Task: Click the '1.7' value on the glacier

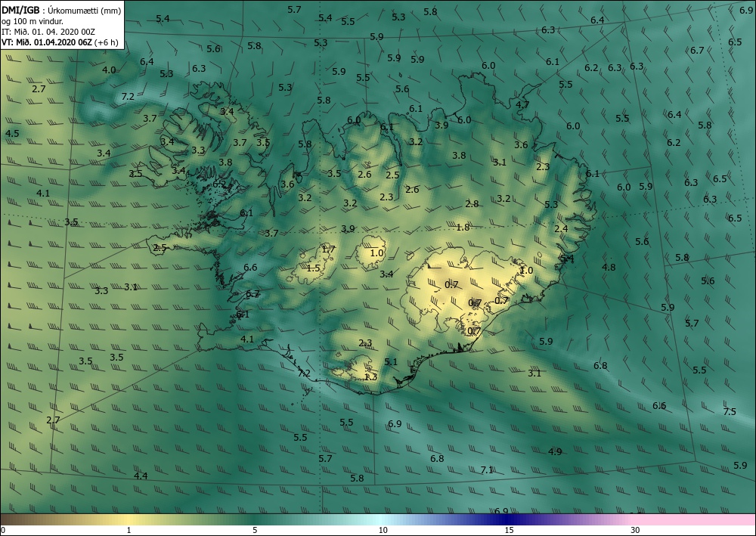Action: 328,249
